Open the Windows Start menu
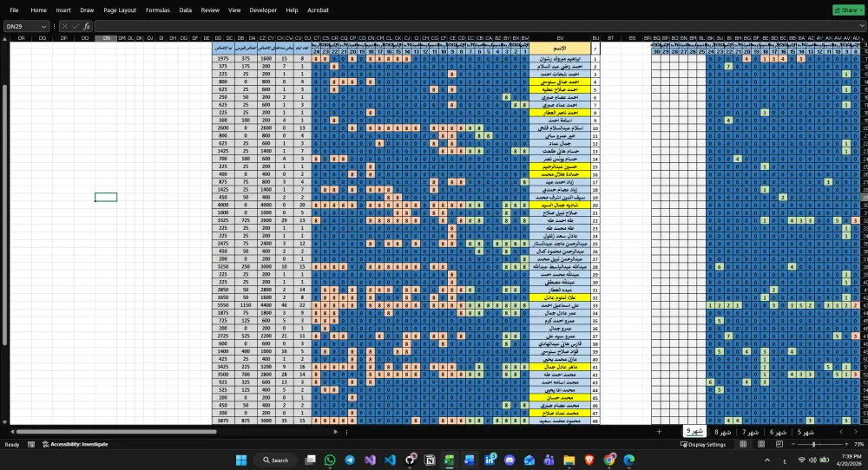 (x=241, y=460)
